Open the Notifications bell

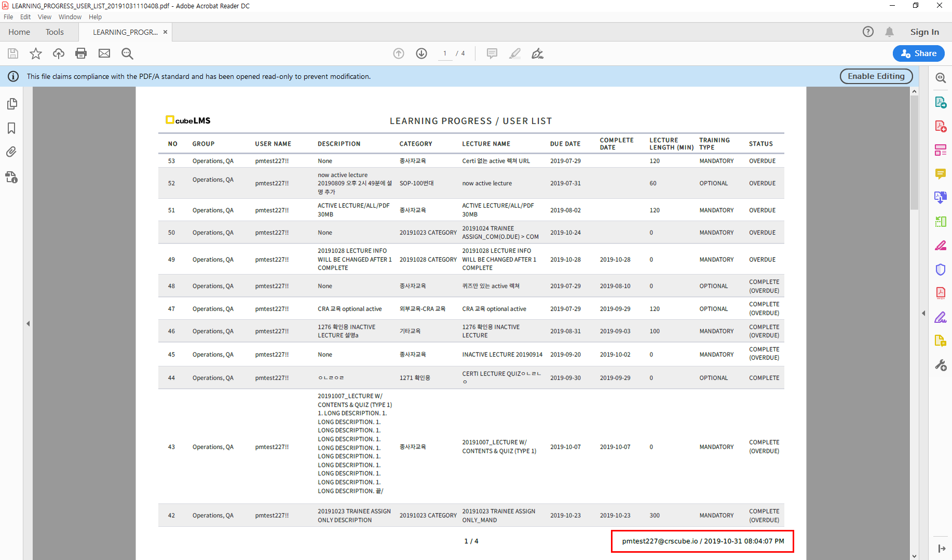[889, 32]
